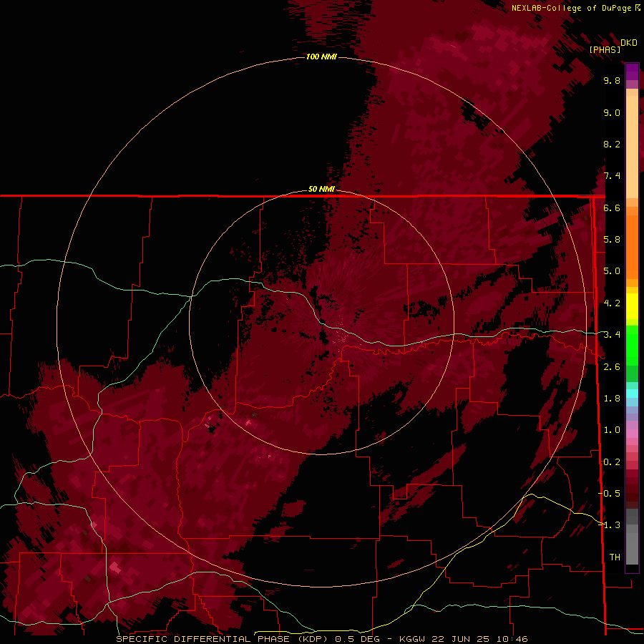Click the TH label on the color scale
The height and width of the screenshot is (644, 644).
pos(615,557)
